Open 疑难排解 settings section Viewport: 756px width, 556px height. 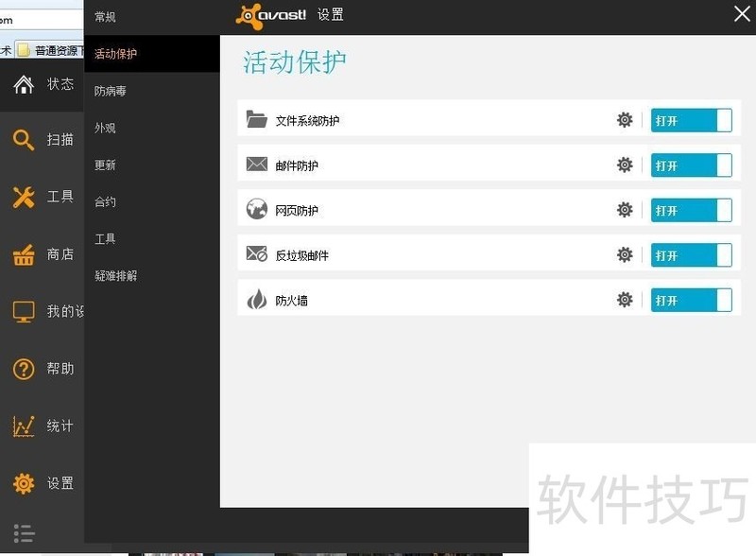pos(115,276)
